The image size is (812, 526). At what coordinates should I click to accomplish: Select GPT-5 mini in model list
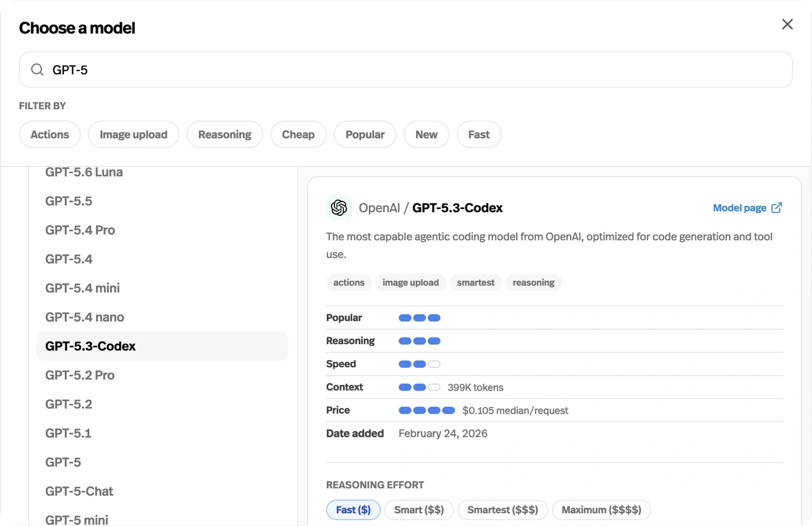[x=162, y=519]
